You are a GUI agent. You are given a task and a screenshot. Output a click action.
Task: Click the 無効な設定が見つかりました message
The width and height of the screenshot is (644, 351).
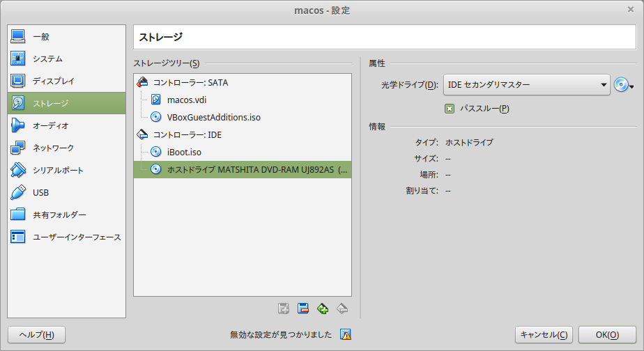(281, 334)
